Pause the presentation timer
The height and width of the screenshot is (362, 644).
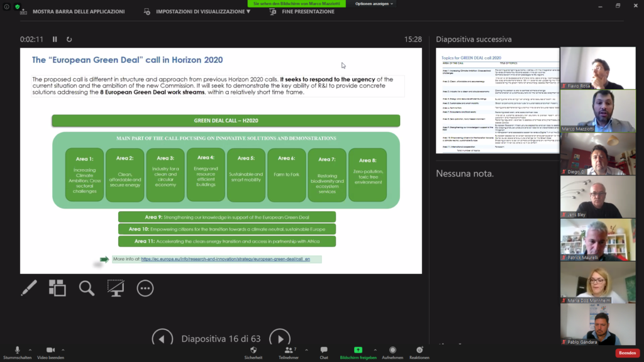[55, 39]
